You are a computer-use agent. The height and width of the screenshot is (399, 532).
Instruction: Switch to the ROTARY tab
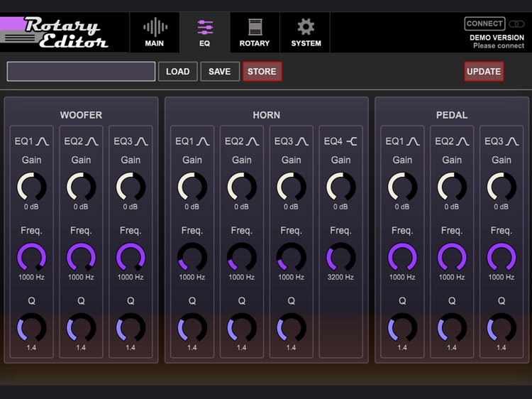254,33
